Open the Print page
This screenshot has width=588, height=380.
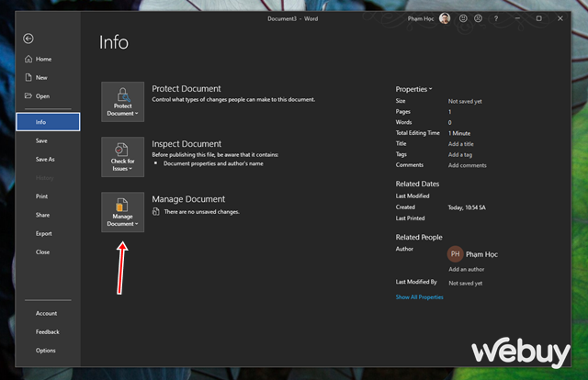point(41,196)
